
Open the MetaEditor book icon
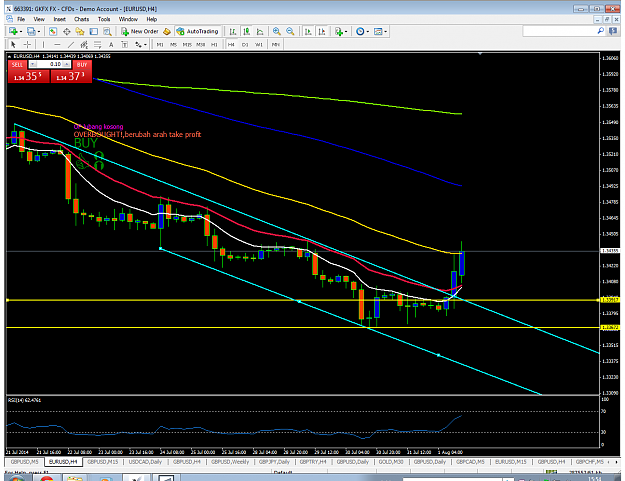[167, 31]
